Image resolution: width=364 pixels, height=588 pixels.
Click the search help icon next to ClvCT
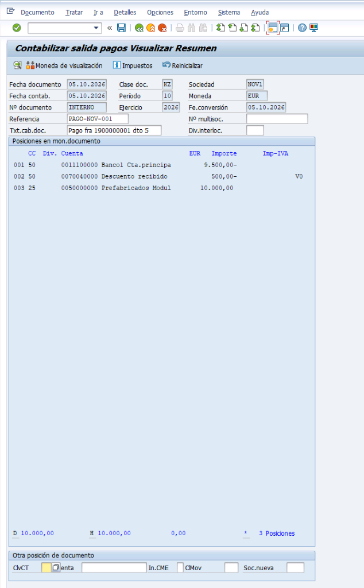(x=56, y=567)
